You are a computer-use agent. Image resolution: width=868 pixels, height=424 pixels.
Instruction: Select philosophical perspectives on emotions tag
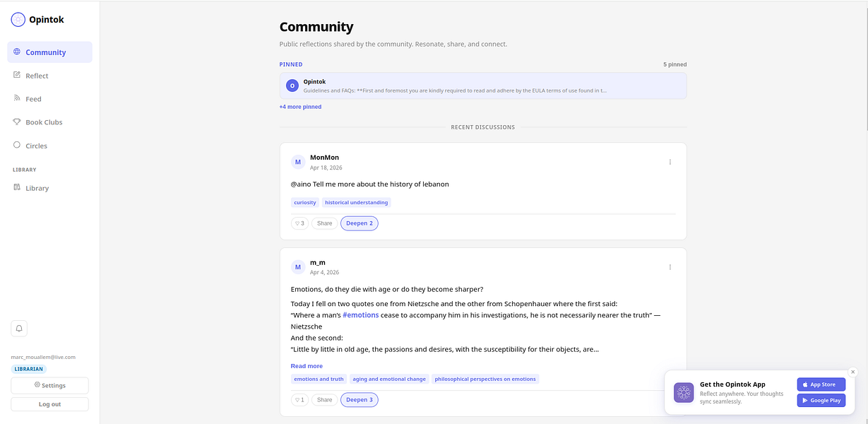485,379
